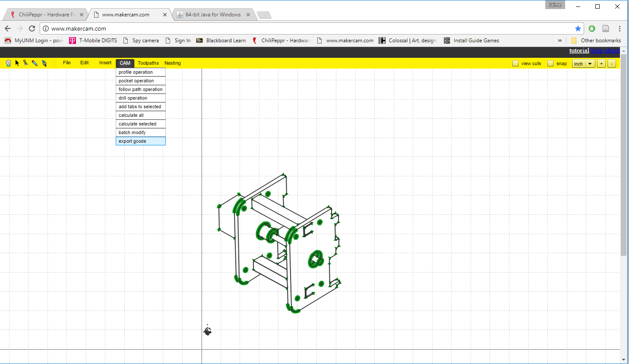629x364 pixels.
Task: Open the tutorial link
Action: [579, 50]
